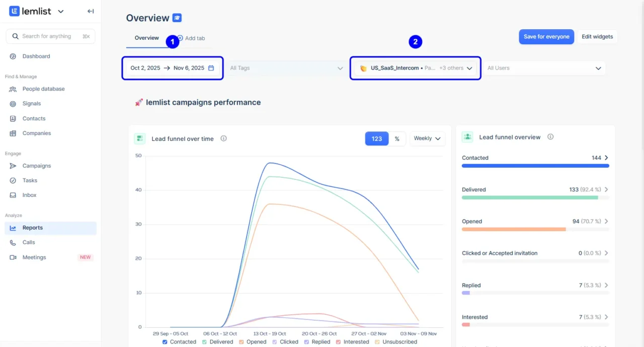Open the campaigns filter dropdown
This screenshot has width=644, height=347.
tap(416, 68)
